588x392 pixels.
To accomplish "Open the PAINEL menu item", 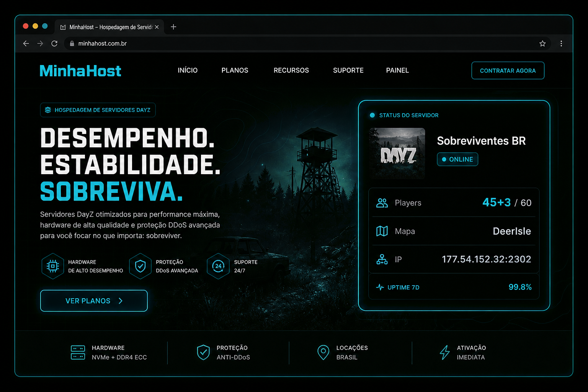I will point(397,70).
